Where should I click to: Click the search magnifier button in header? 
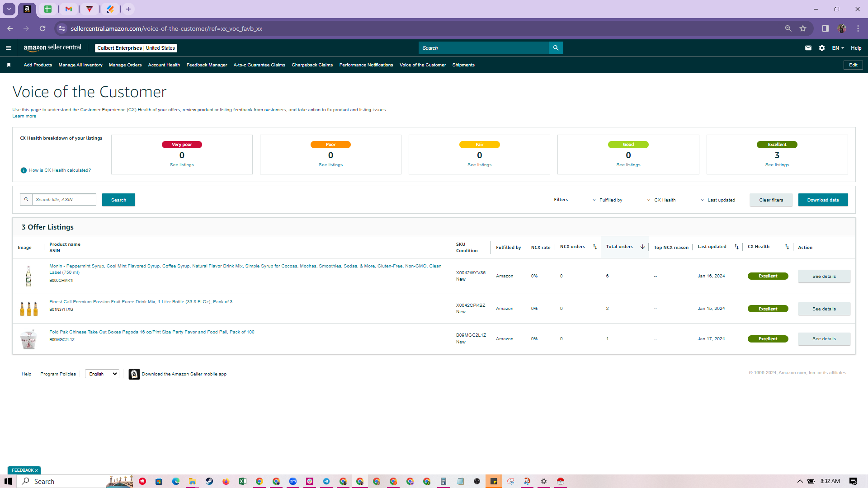[x=556, y=48]
